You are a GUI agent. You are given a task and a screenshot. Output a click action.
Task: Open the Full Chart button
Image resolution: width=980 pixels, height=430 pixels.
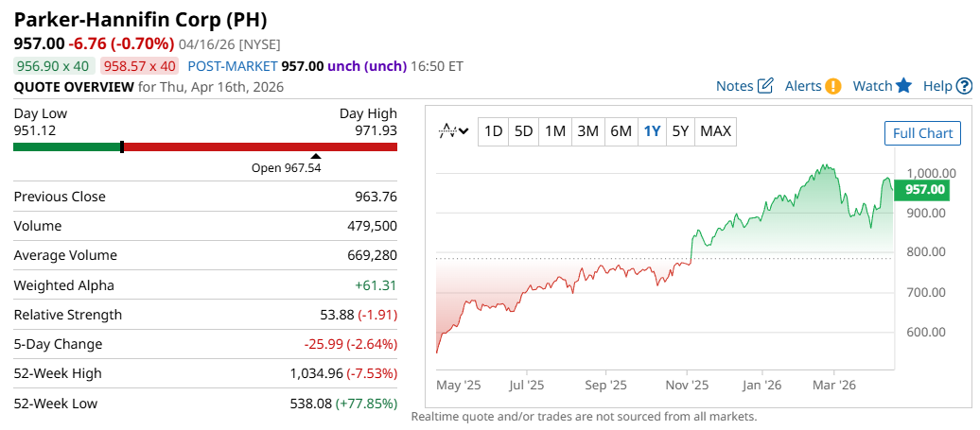coord(922,133)
